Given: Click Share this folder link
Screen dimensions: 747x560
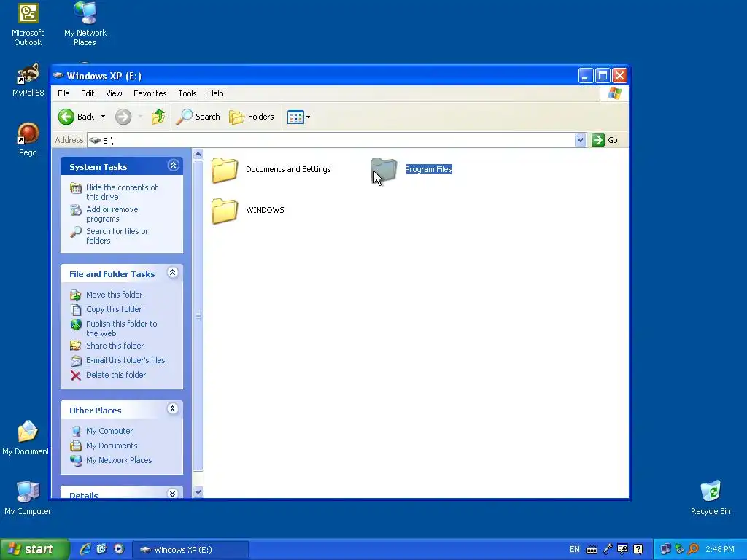Looking at the screenshot, I should pos(115,346).
